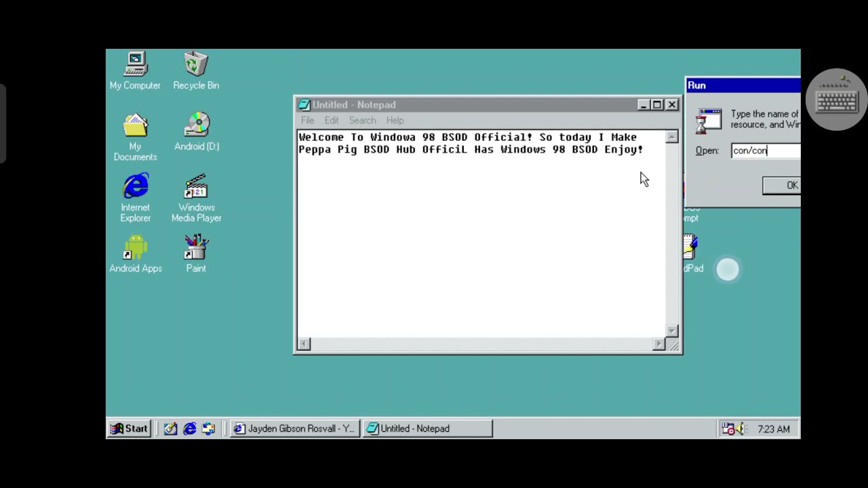Select the Recycle Bin icon

click(x=196, y=70)
